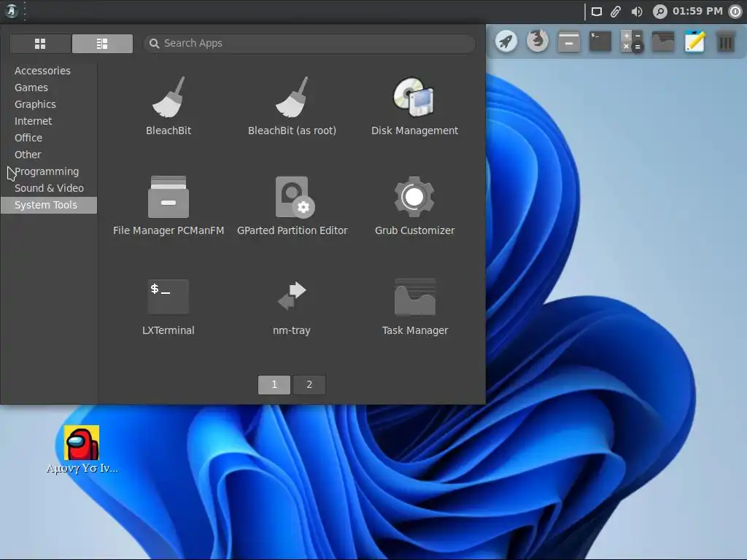This screenshot has height=560, width=747.
Task: Open terminal icon in the dock
Action: [600, 42]
